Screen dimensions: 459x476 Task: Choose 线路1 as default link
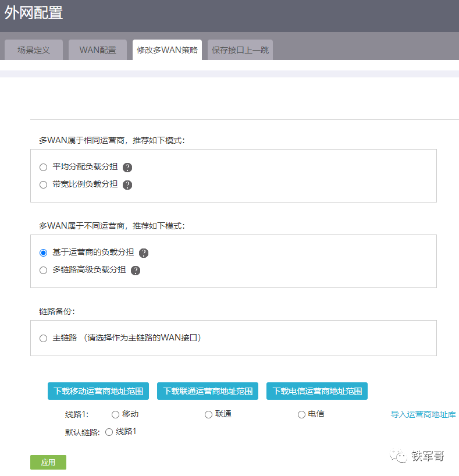coord(109,432)
